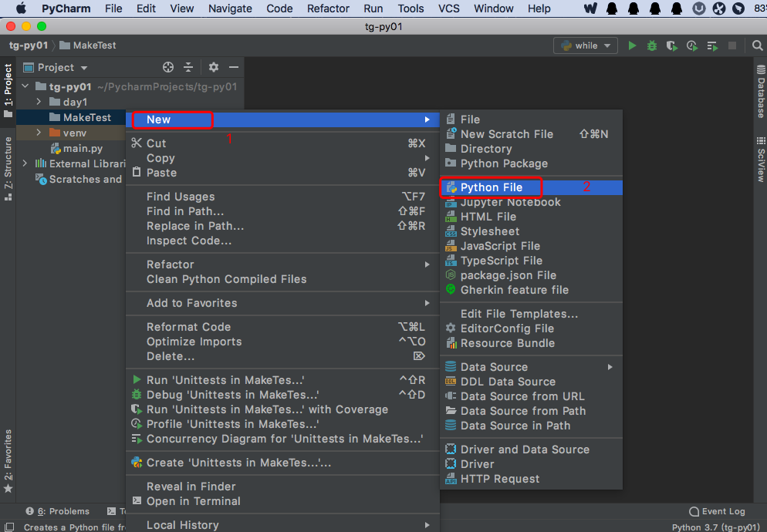
Task: Choose Inspect Code...
Action: (282, 241)
